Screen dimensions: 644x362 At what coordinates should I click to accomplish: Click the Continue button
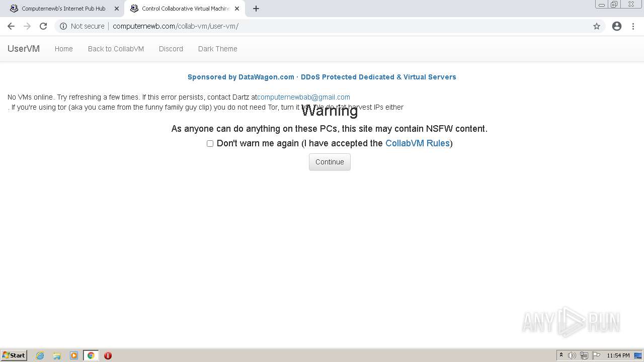click(x=330, y=162)
